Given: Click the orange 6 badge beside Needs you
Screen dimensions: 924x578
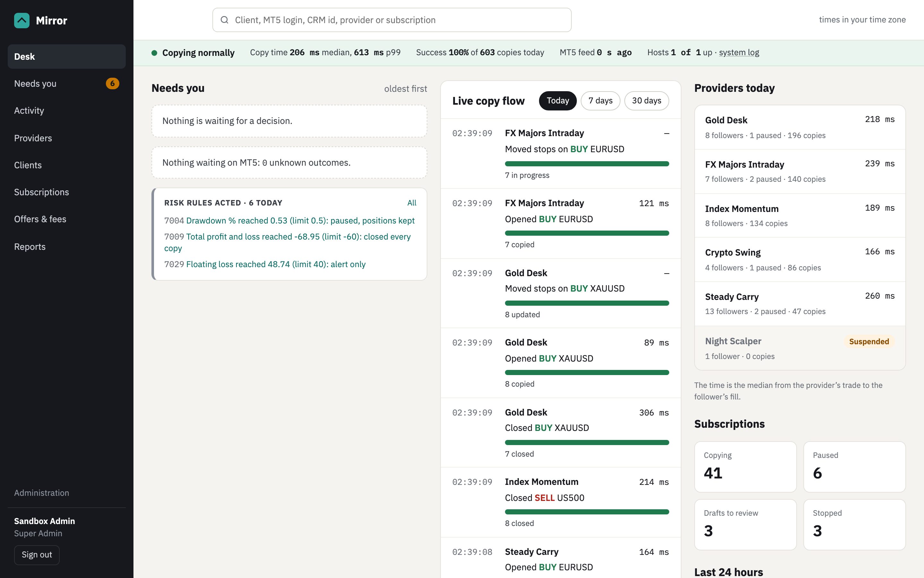Looking at the screenshot, I should [x=112, y=83].
